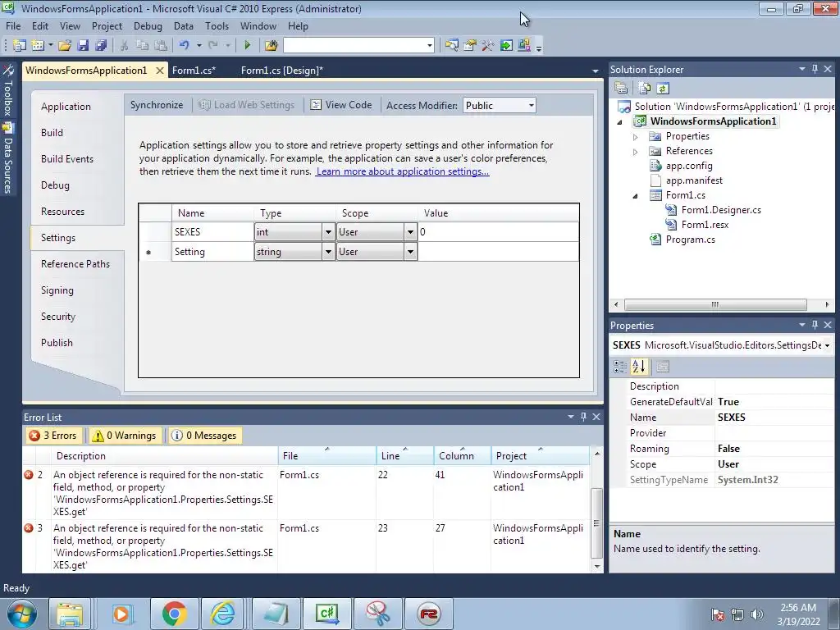
Task: Open the active documents list dropdown arrow
Action: pyautogui.click(x=596, y=71)
